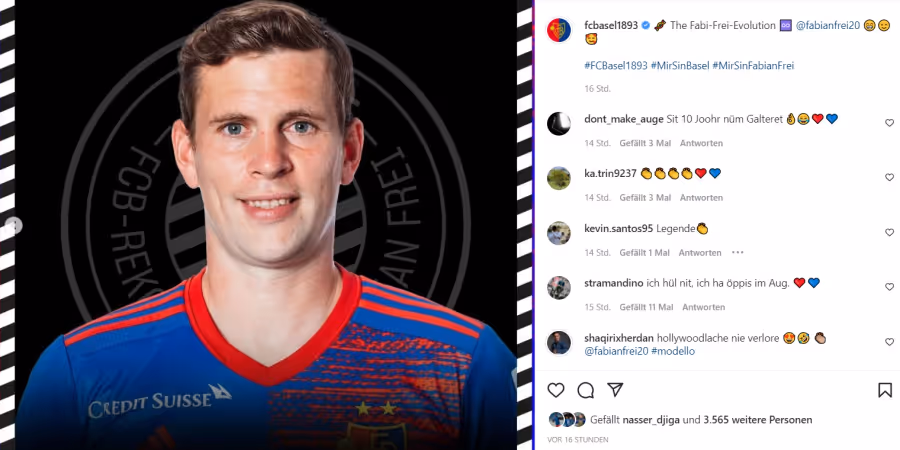
Task: Show likes on stramandino's comment
Action: pos(646,307)
